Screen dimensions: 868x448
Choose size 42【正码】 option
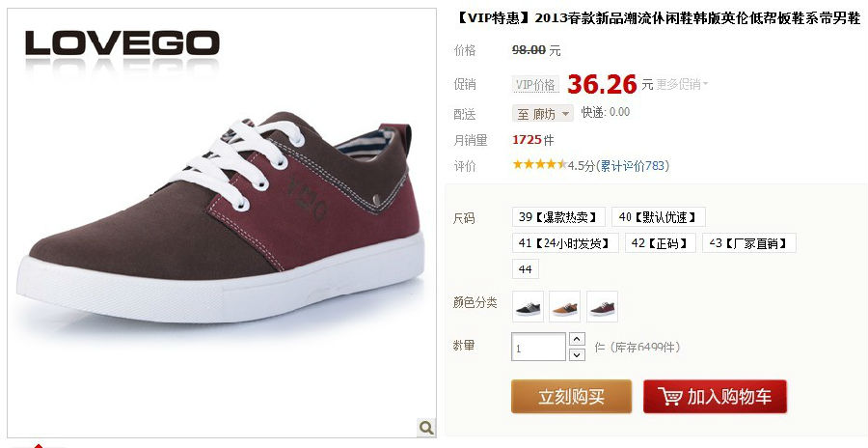(x=661, y=243)
